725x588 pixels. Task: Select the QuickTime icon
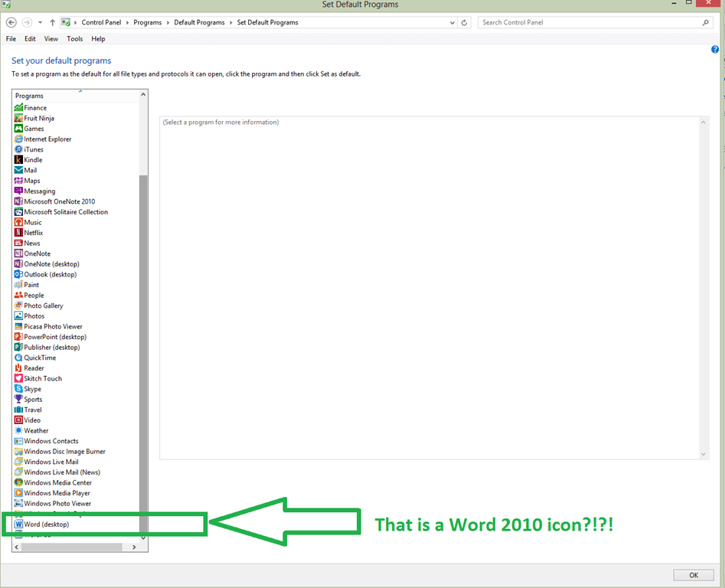tap(18, 358)
